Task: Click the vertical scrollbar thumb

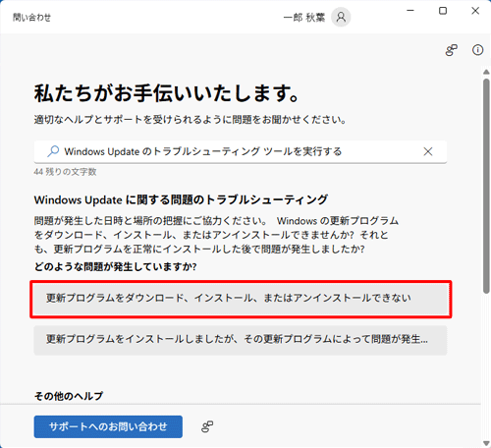Action: point(486,186)
